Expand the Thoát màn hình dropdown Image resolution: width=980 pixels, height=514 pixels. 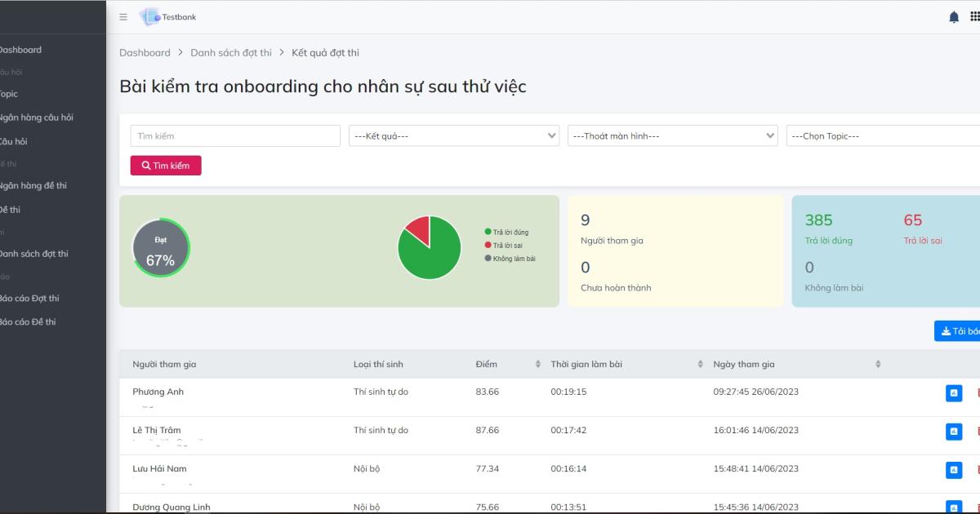(x=672, y=135)
